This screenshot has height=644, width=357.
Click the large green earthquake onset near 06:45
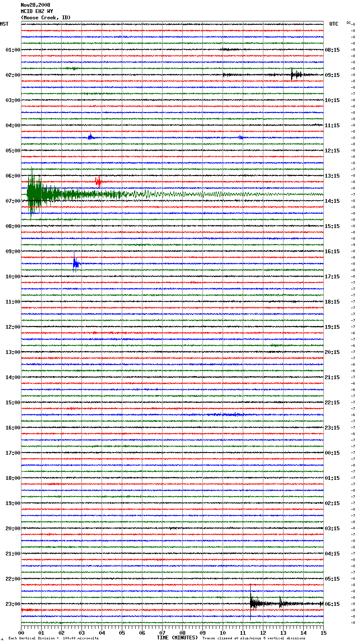[x=34, y=194]
